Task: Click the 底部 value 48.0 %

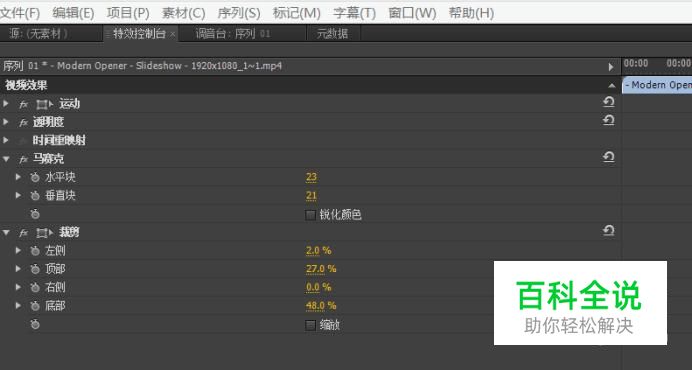Action: click(x=321, y=305)
